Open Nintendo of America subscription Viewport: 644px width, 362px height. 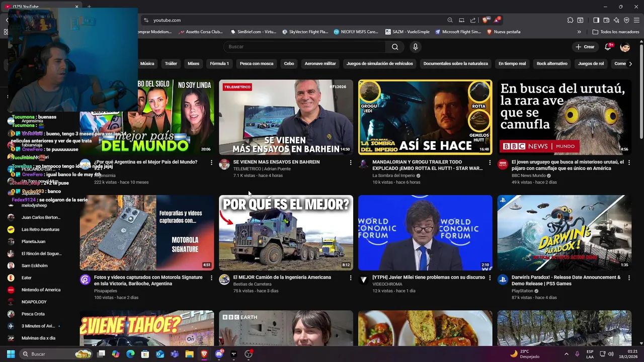pos(40,290)
